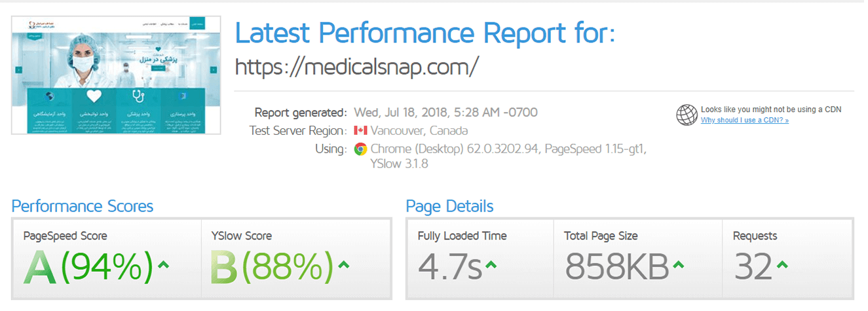Click the globe CDN icon
868x311 pixels.
[687, 115]
